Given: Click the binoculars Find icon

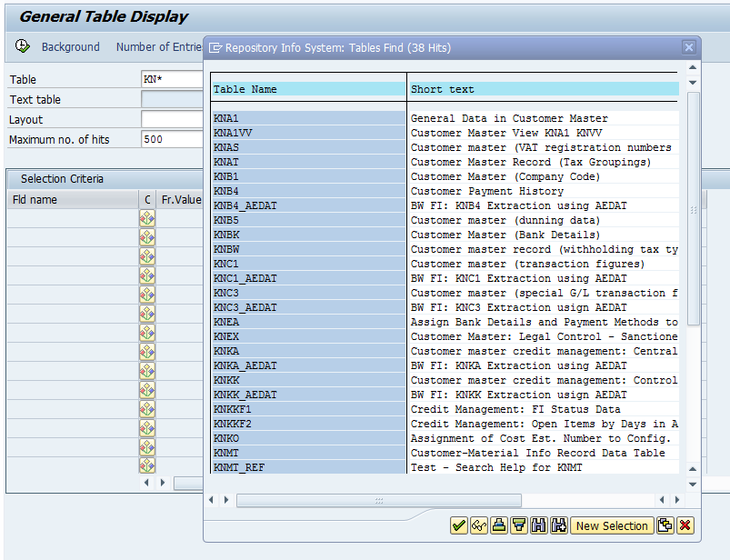Looking at the screenshot, I should pos(539,525).
